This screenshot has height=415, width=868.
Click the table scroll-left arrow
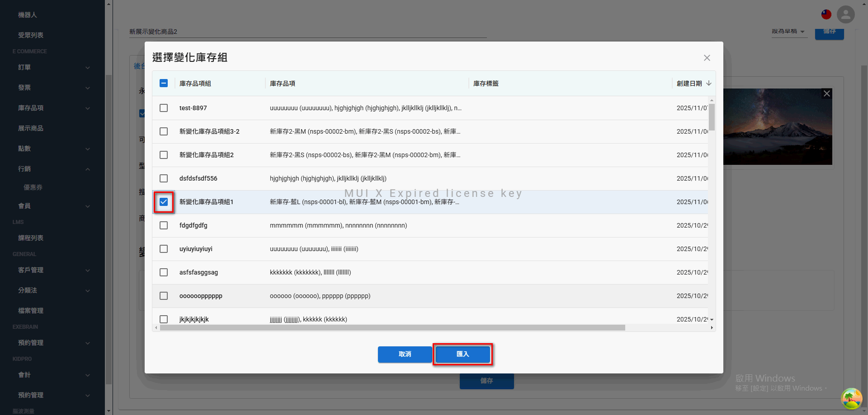tap(156, 328)
